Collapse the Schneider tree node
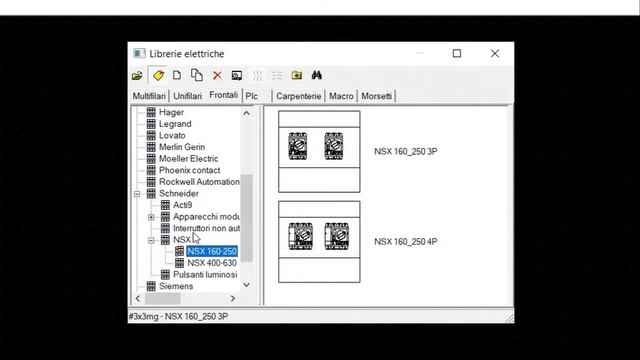This screenshot has height=360, width=640. coord(137,194)
